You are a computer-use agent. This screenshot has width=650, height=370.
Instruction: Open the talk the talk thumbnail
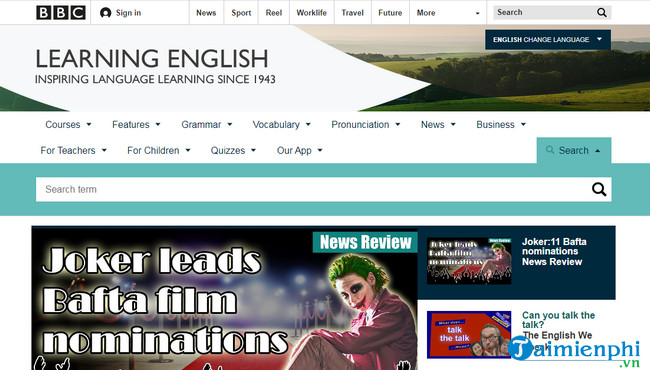click(x=469, y=334)
